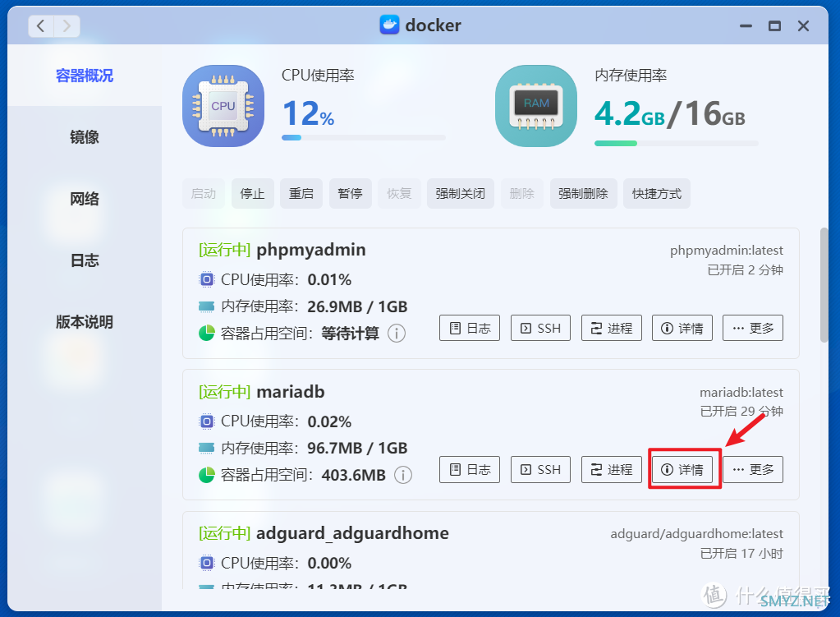Click the 恢复 toolbar button

click(399, 194)
